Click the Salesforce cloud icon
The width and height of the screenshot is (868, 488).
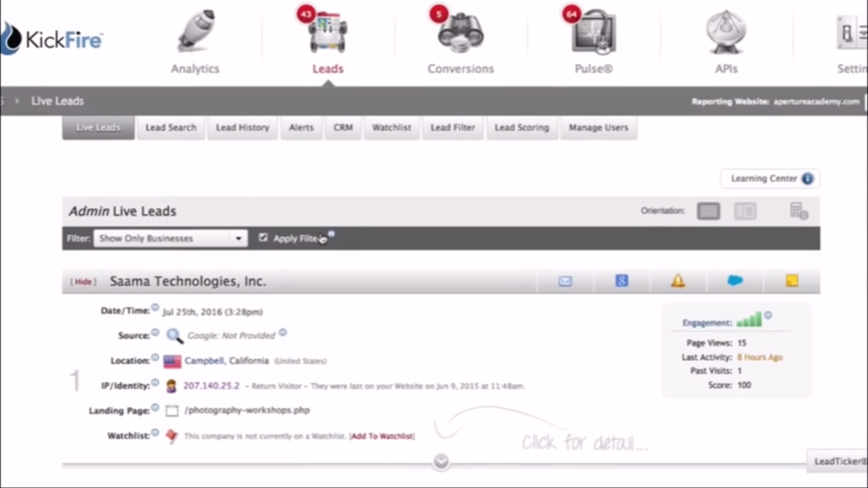(x=735, y=281)
